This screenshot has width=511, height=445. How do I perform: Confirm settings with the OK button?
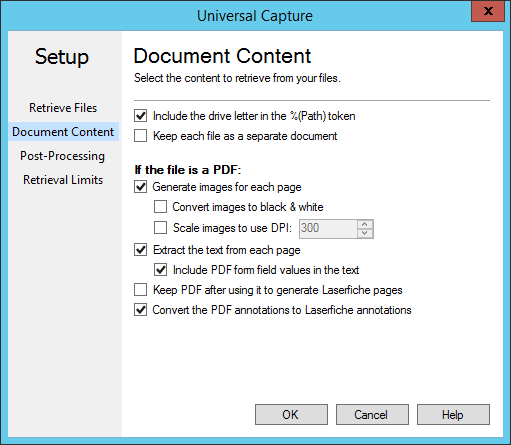coord(291,415)
